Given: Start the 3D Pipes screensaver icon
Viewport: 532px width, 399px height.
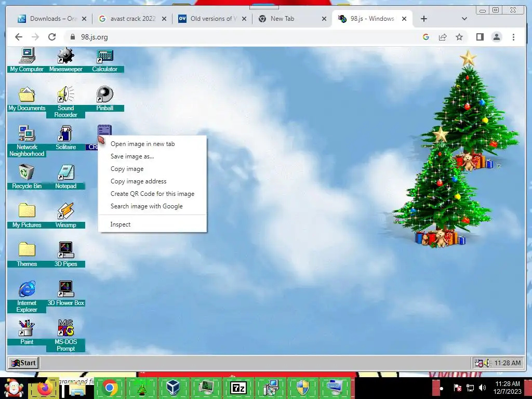Looking at the screenshot, I should pyautogui.click(x=66, y=255).
